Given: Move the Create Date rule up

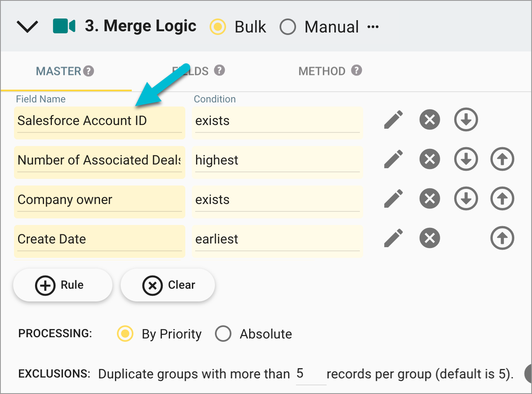Looking at the screenshot, I should coord(502,238).
